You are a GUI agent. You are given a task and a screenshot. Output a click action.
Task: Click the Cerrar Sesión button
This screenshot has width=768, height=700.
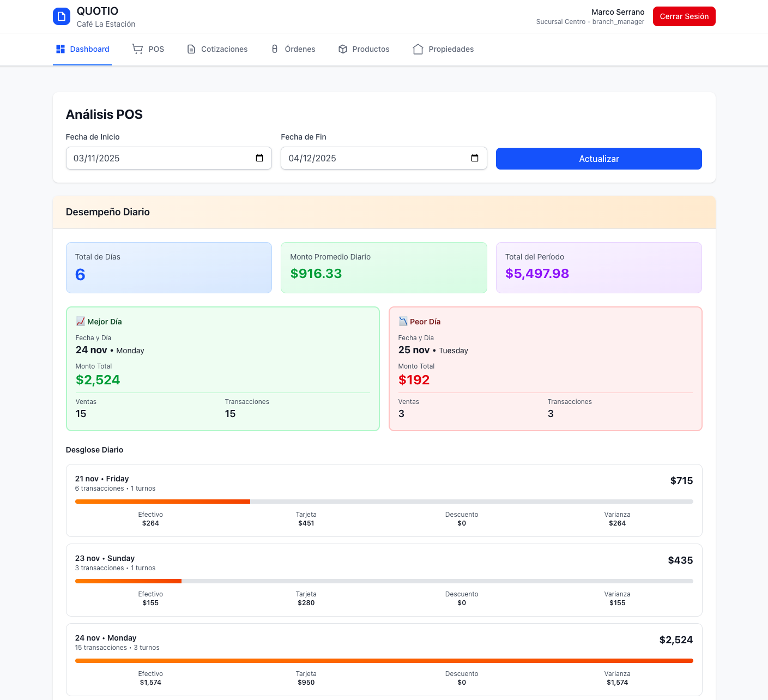[684, 16]
